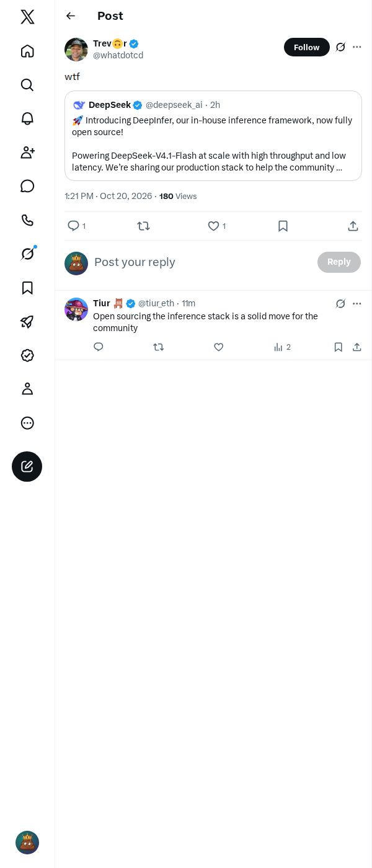Open more options menu on Trevor's post
The height and width of the screenshot is (868, 372).
point(357,47)
